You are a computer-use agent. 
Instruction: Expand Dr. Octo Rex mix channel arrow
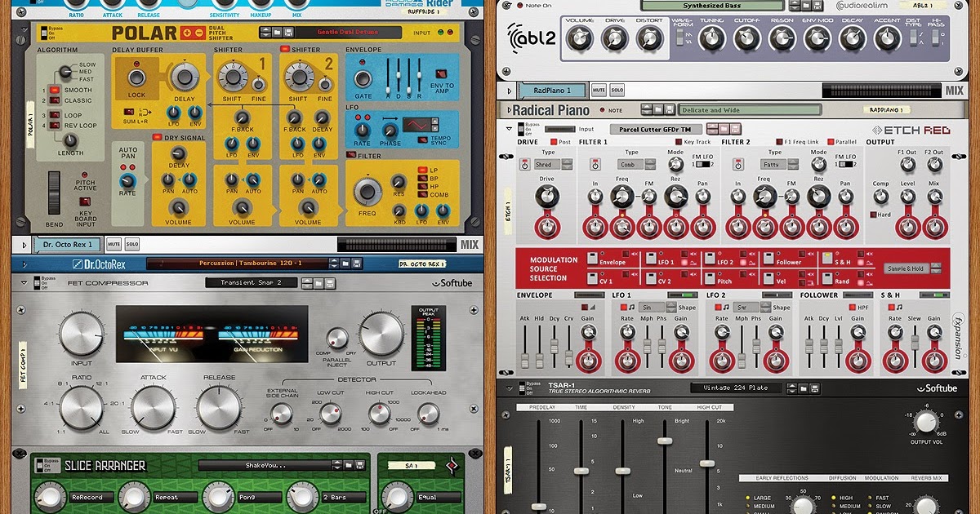click(24, 245)
